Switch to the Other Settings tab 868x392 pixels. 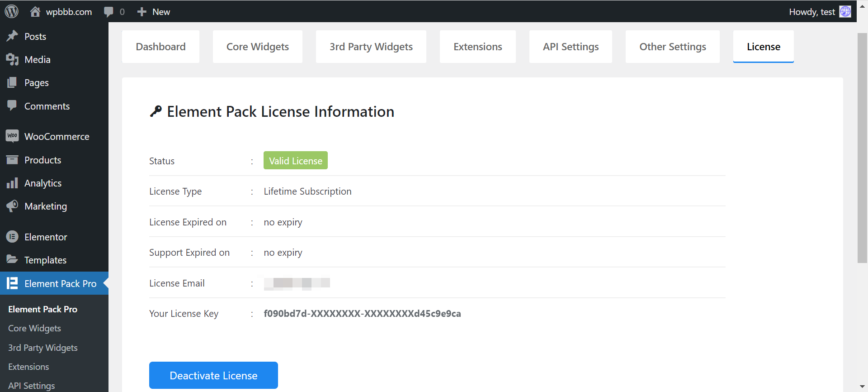672,47
